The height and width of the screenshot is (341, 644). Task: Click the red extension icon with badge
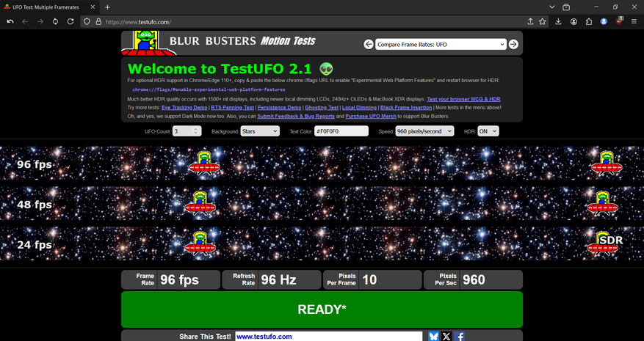[x=619, y=21]
